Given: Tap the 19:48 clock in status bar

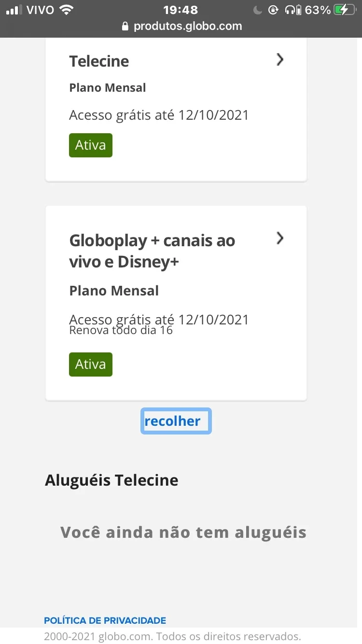Looking at the screenshot, I should click(180, 10).
